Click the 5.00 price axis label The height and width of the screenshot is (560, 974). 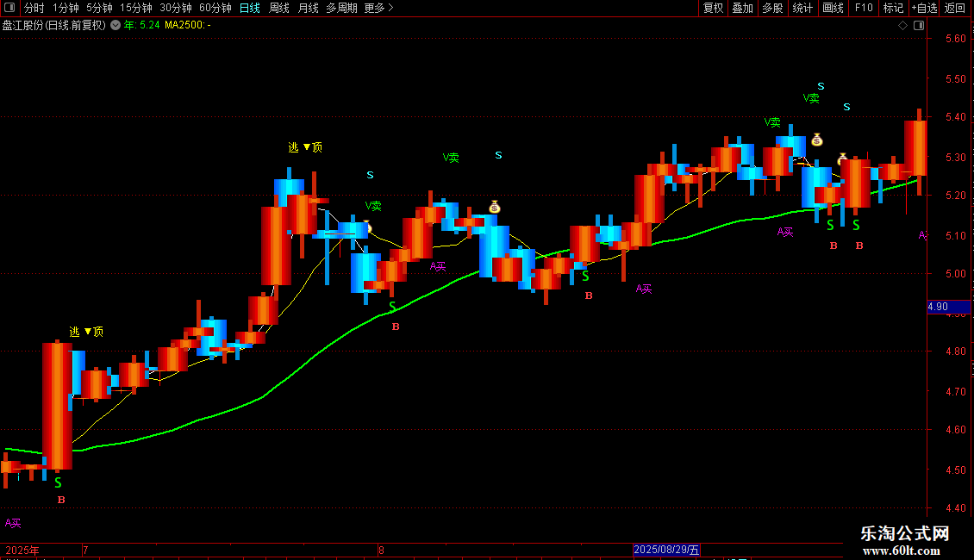tap(955, 274)
